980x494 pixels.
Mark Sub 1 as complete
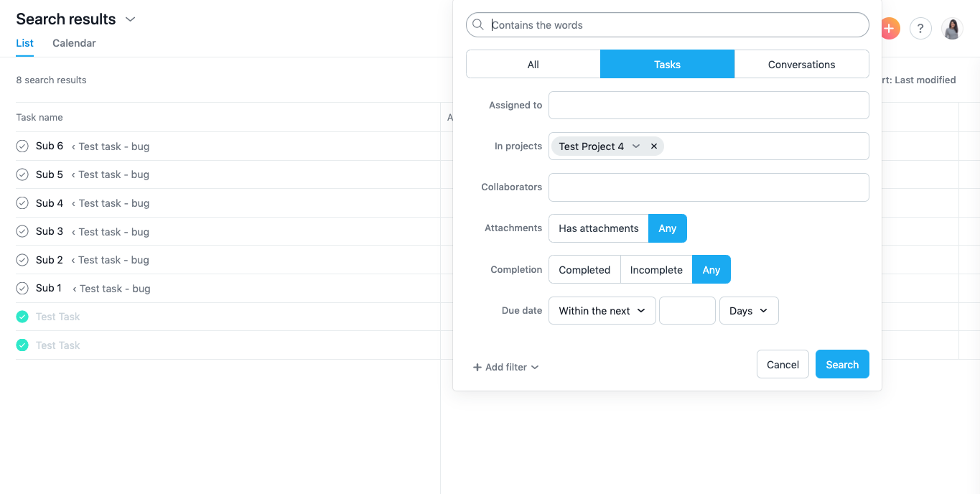pos(22,289)
